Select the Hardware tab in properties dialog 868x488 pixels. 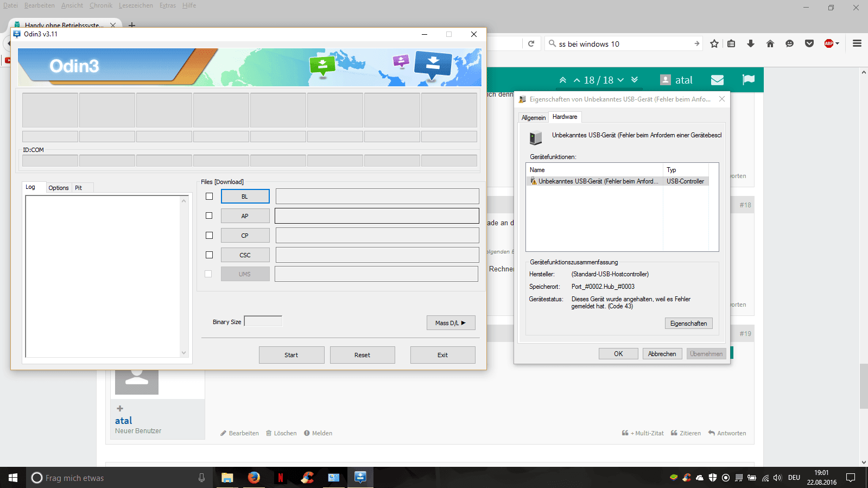[565, 117]
